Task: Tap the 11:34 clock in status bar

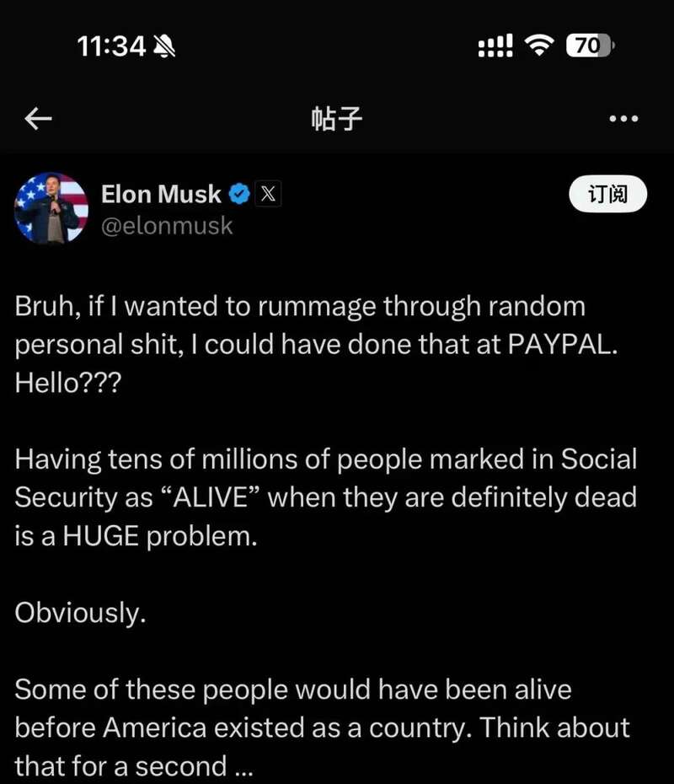Action: (x=112, y=46)
